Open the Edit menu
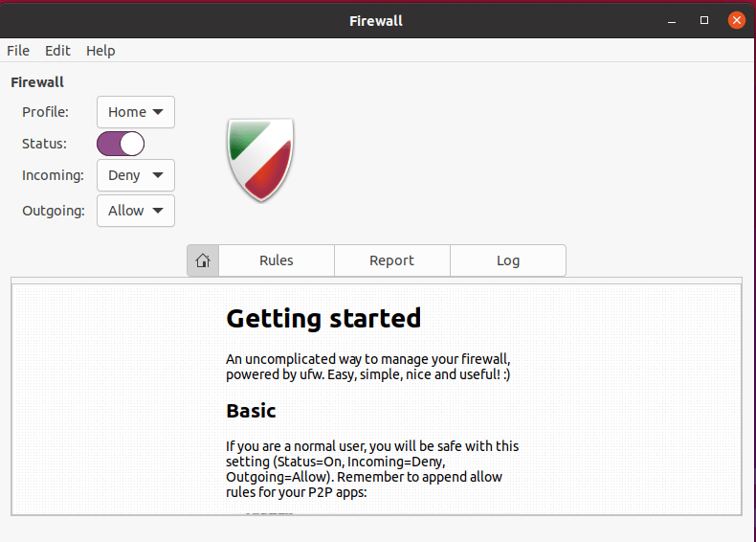 (57, 51)
